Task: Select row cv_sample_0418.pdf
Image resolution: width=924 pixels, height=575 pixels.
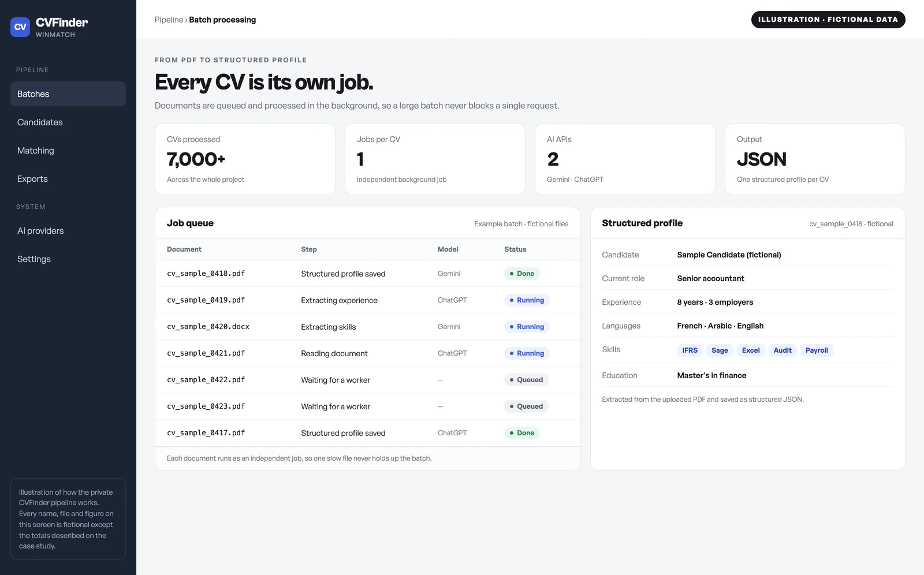Action: pyautogui.click(x=368, y=274)
